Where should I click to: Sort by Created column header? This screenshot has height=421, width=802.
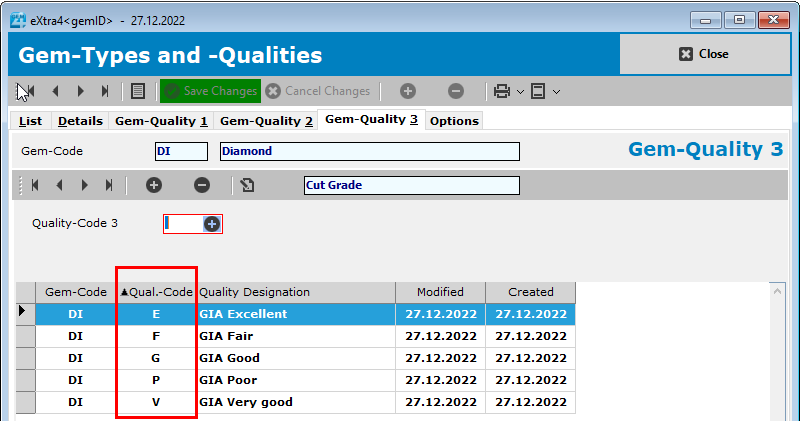(530, 292)
